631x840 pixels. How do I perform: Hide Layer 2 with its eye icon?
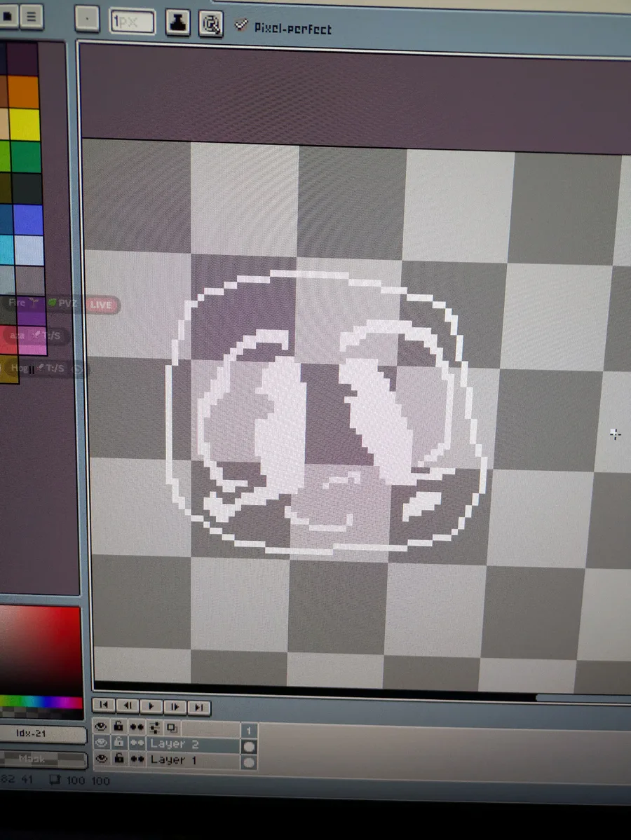101,743
